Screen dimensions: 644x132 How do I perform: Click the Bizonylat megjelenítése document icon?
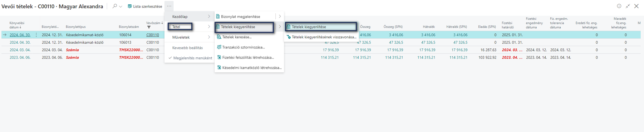[x=218, y=16]
